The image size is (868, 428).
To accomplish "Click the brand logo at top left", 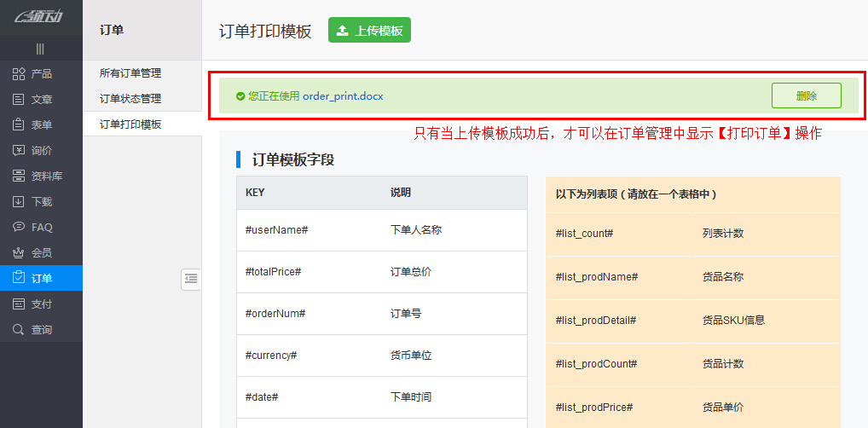I will coord(41,17).
